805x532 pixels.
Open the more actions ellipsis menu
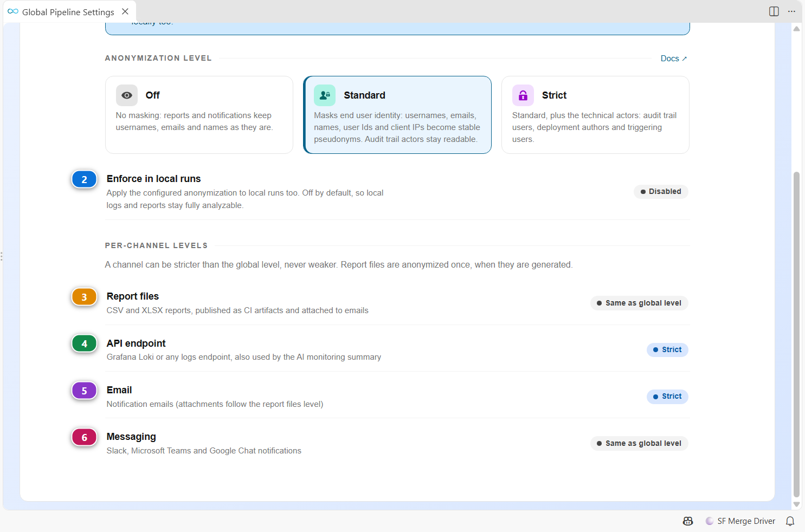tap(791, 11)
